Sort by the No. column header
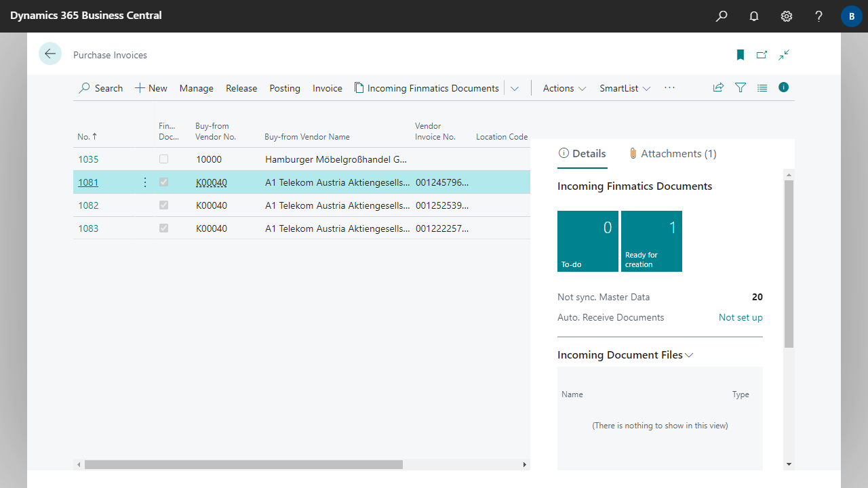Screen dimensions: 868x488 click(87, 136)
